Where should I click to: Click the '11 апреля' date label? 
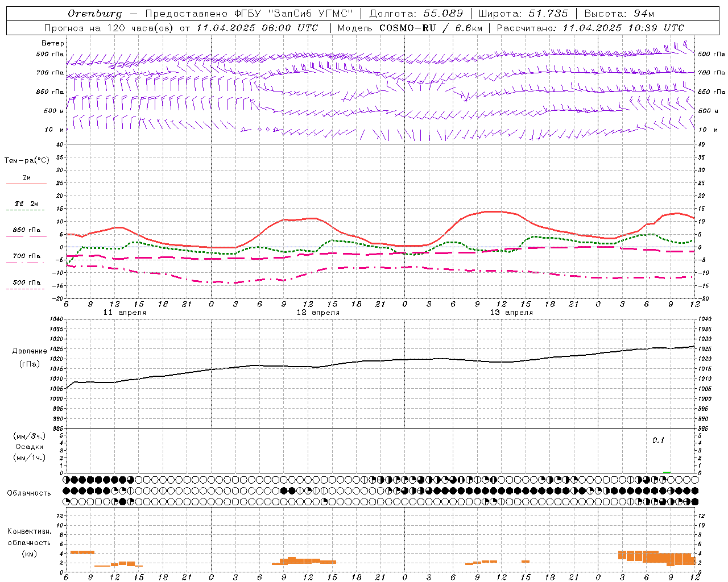pos(125,313)
